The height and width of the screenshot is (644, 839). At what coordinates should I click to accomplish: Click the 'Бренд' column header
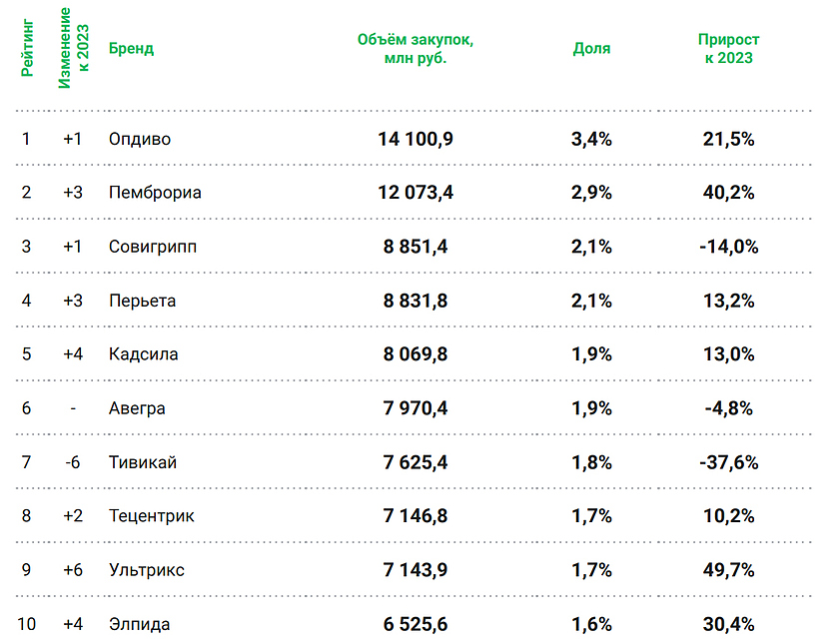(x=131, y=49)
